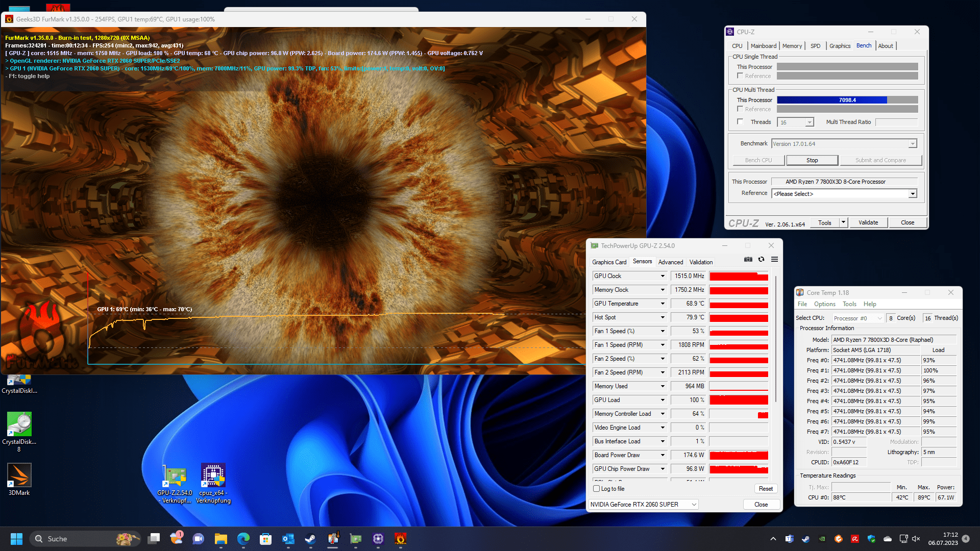The width and height of the screenshot is (980, 551).
Task: Toggle Threads checkbox in CPU-Z
Action: point(740,122)
